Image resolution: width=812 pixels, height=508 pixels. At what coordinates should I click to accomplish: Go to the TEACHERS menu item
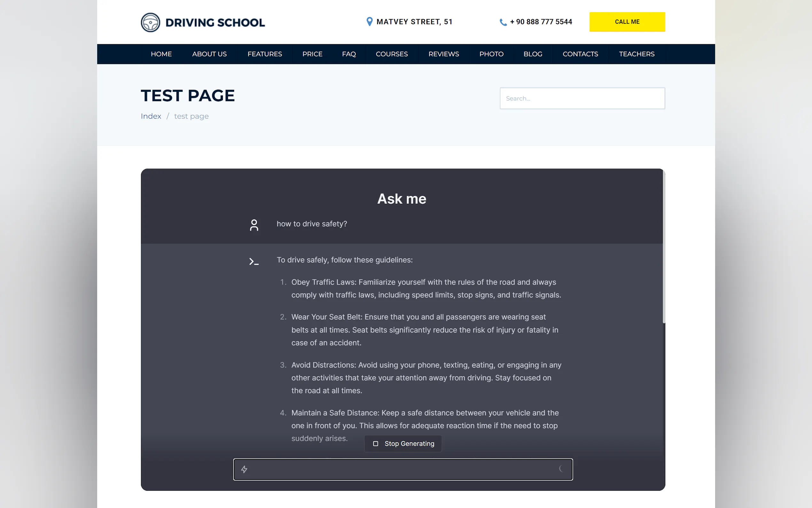pyautogui.click(x=636, y=54)
